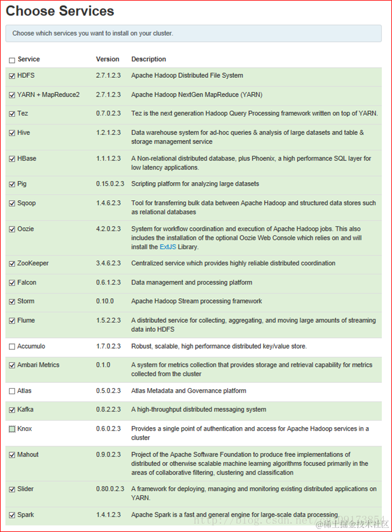This screenshot has width=392, height=532.
Task: Uncheck the Spark service checkbox
Action: tap(12, 515)
